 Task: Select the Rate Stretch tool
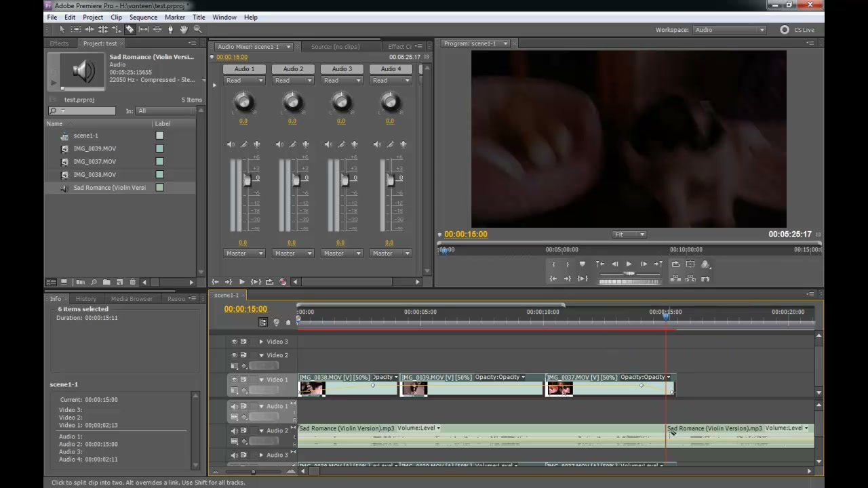point(116,29)
